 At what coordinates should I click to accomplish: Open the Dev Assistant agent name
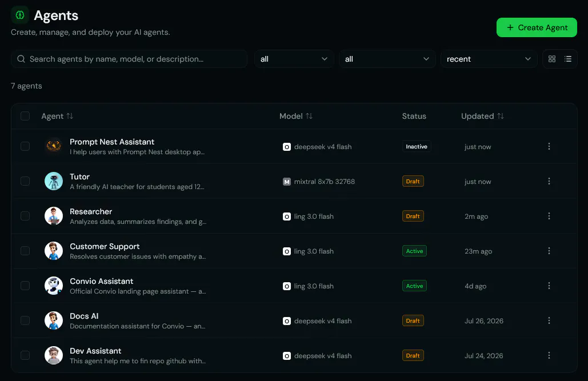point(95,351)
